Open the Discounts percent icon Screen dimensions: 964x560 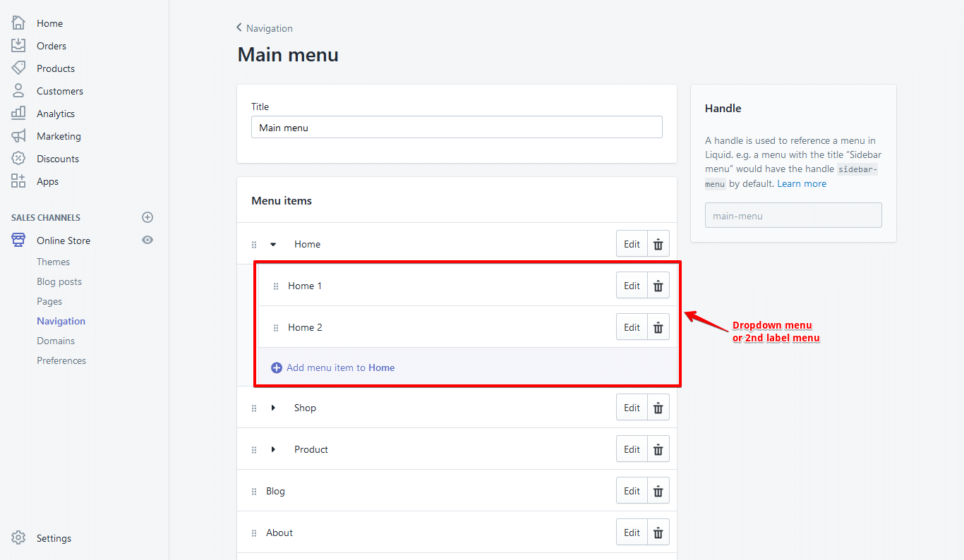coord(18,158)
